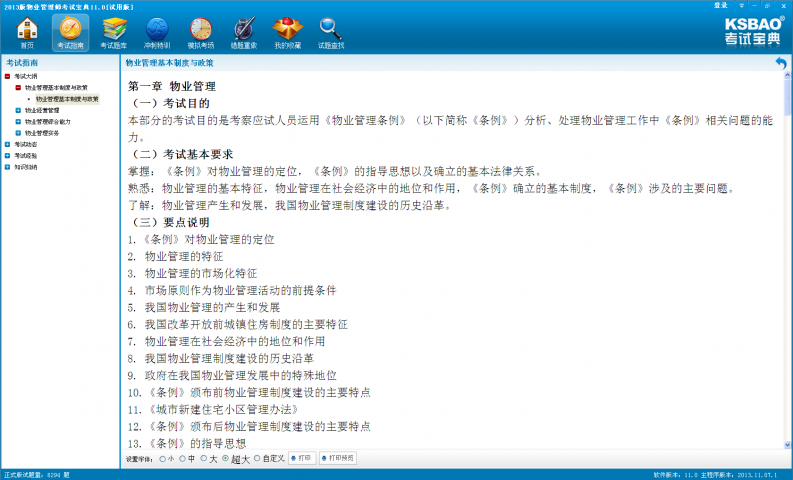Viewport: 793px width, 480px height.
Task: Click the 打印 print button
Action: pos(302,458)
